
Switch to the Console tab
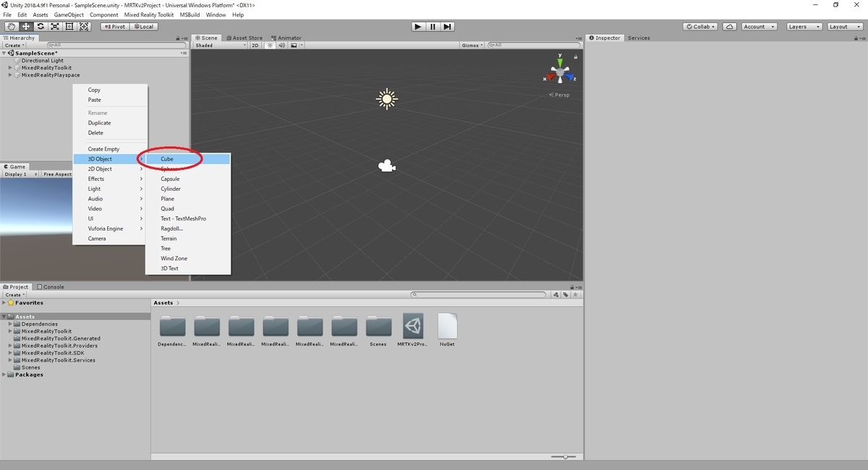[51, 286]
